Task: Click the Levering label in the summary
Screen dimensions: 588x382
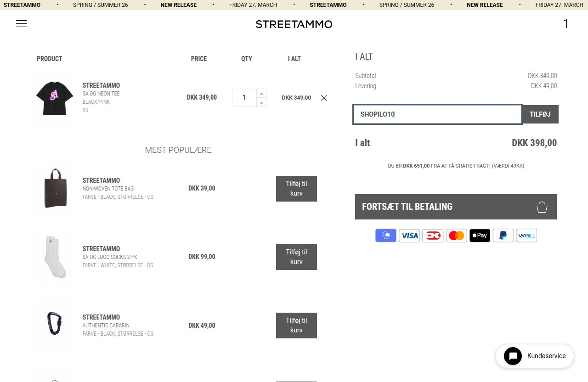Action: (366, 86)
